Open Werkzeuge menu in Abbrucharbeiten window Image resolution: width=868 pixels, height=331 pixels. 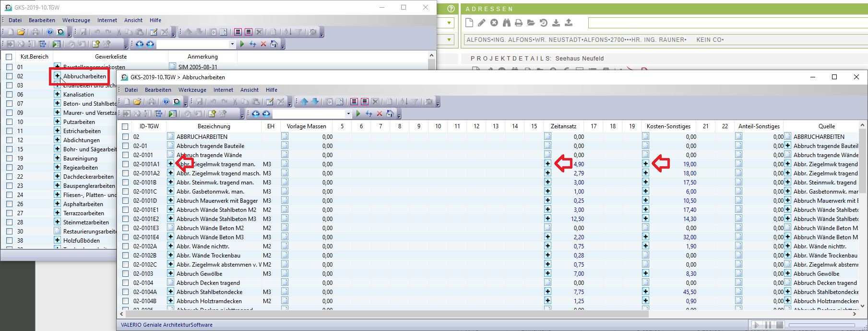(192, 90)
